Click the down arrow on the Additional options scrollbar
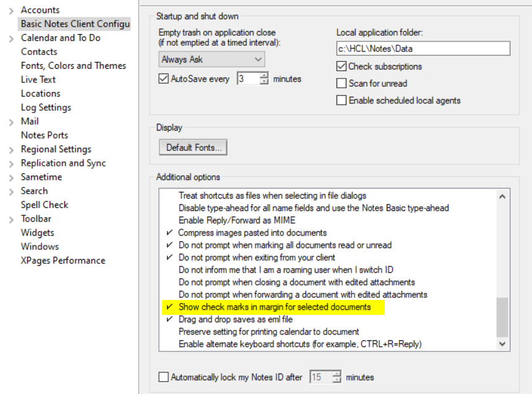This screenshot has height=394, width=532. pos(502,343)
